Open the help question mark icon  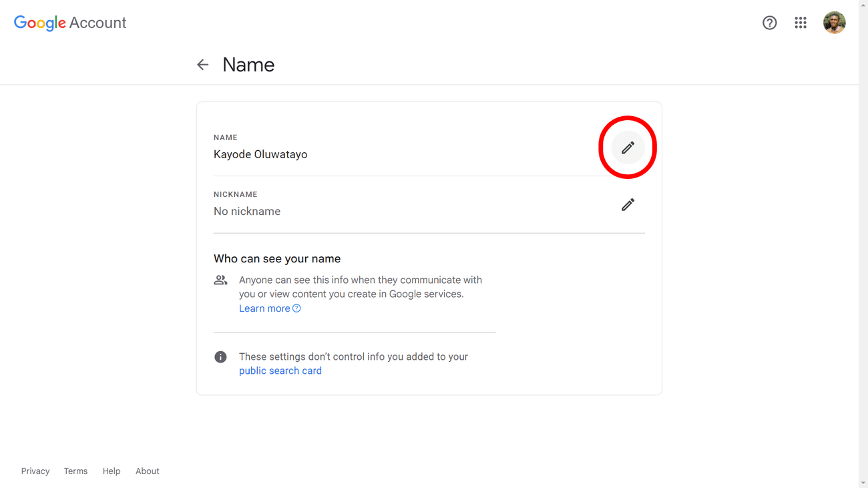(769, 22)
